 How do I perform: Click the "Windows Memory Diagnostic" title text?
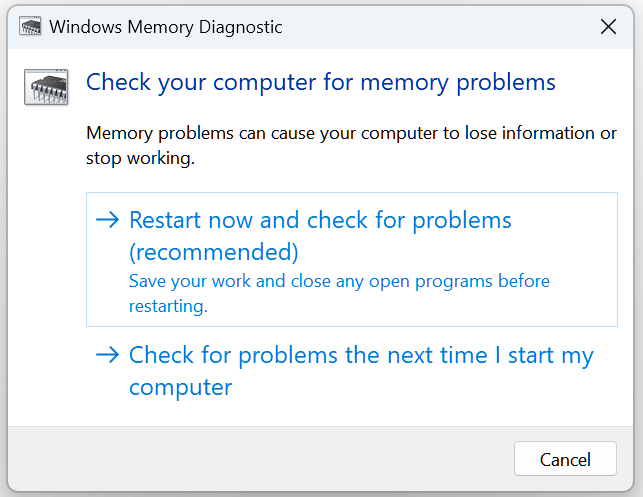165,27
